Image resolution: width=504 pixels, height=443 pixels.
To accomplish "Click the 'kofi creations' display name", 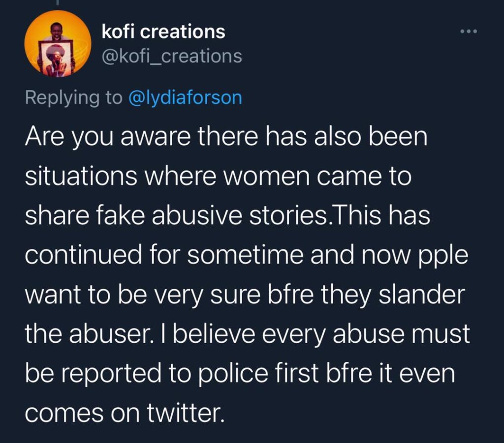I will click(x=163, y=32).
